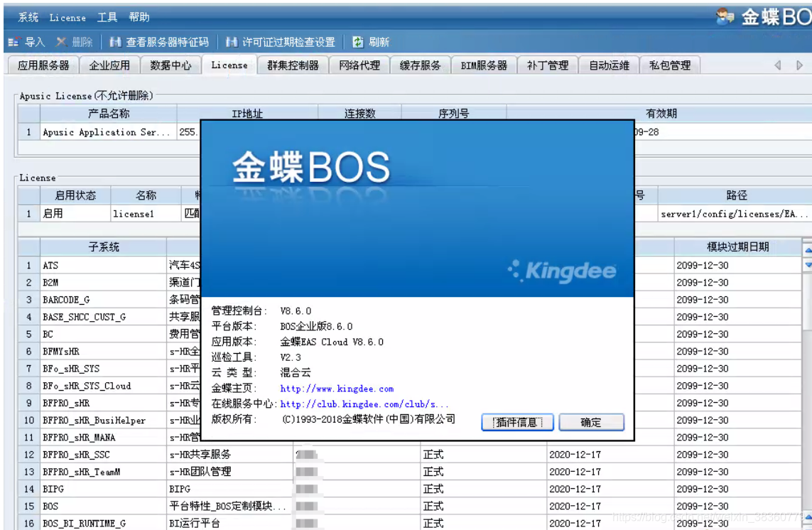The height and width of the screenshot is (530, 812).
Task: Open the License menu in menu bar
Action: pyautogui.click(x=67, y=17)
